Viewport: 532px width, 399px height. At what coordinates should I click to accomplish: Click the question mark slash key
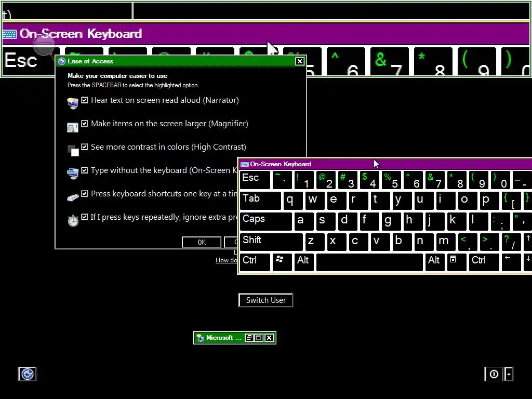511,242
